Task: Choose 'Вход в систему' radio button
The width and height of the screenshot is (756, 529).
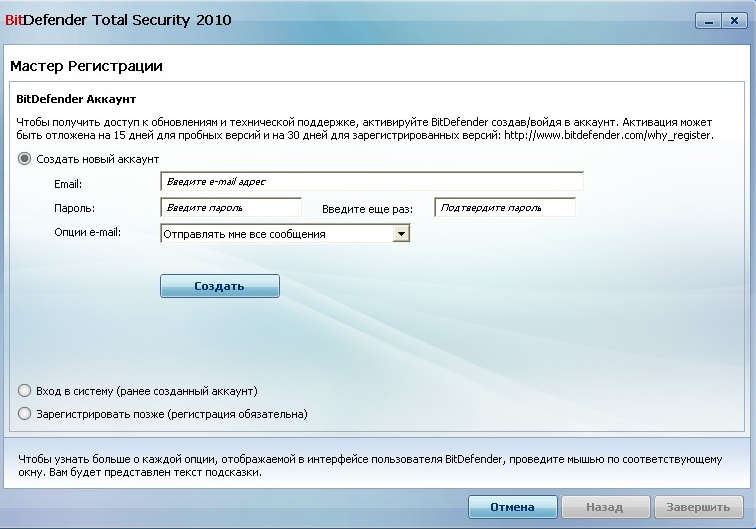Action: [x=25, y=390]
